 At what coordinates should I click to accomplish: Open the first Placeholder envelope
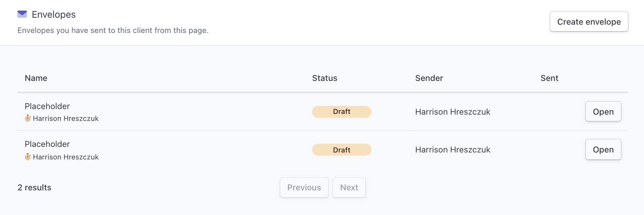tap(603, 111)
